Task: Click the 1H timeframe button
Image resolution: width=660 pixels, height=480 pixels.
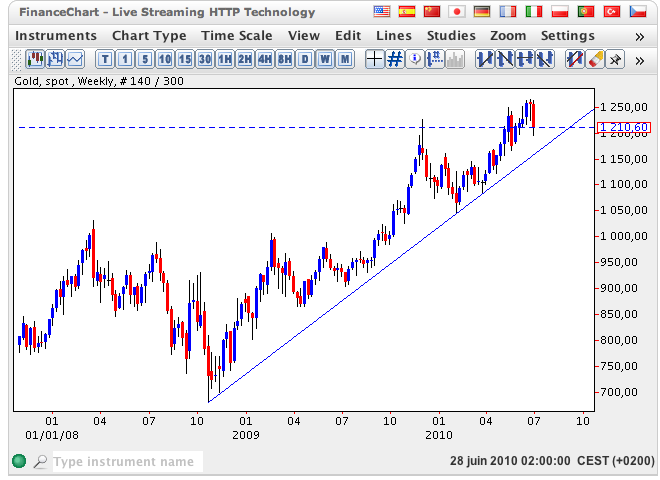Action: pyautogui.click(x=225, y=59)
